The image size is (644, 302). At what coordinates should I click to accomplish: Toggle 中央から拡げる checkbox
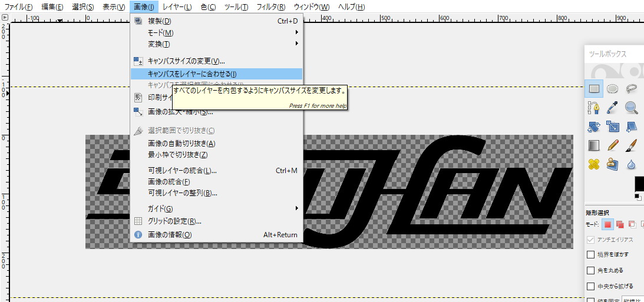point(590,286)
